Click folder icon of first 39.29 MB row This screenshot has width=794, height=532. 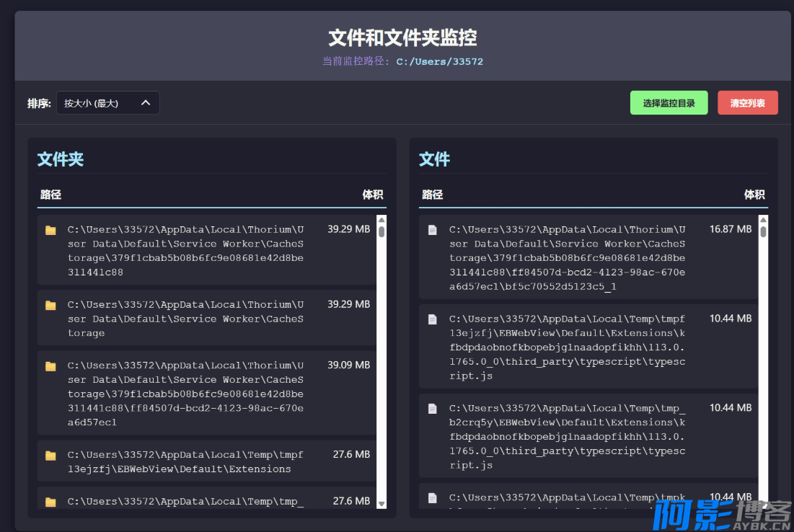(50, 231)
